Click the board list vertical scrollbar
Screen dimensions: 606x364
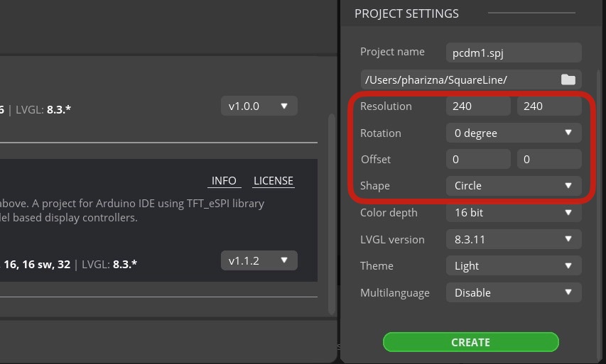click(331, 214)
